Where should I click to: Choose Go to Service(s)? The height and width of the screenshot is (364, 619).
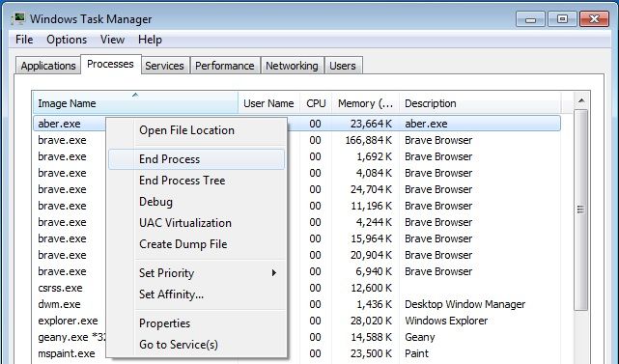click(196, 345)
